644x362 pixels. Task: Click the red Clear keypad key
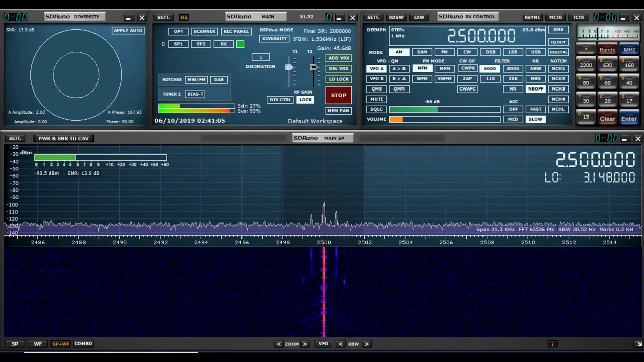[x=607, y=119]
